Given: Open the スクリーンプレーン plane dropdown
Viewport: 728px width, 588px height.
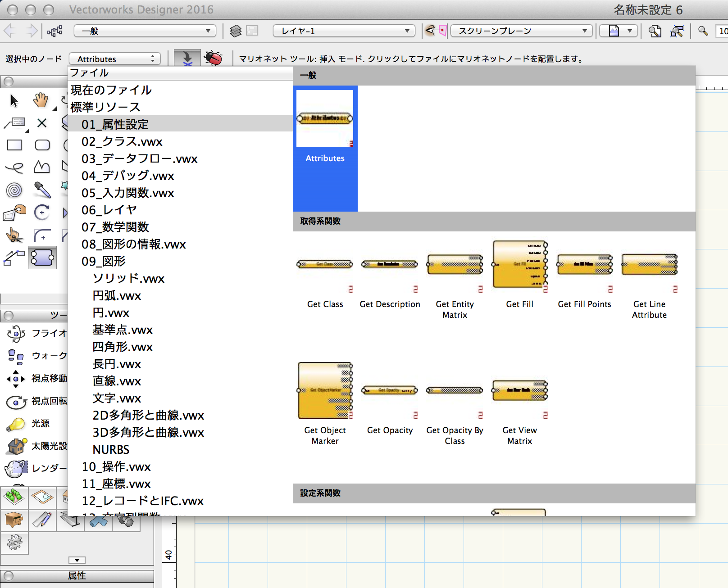Looking at the screenshot, I should pyautogui.click(x=522, y=31).
